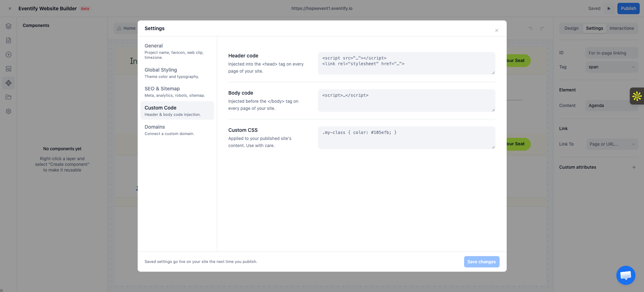644x292 pixels.
Task: Click the Header code label
Action: 243,56
